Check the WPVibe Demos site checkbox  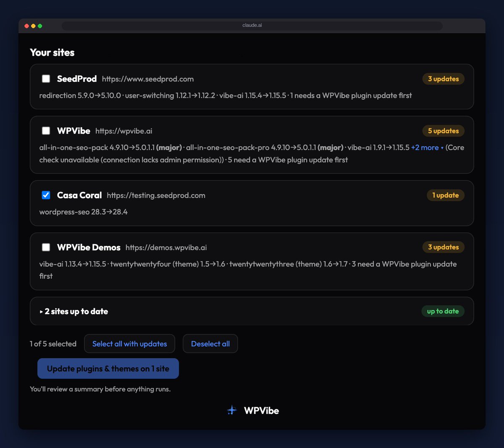46,247
